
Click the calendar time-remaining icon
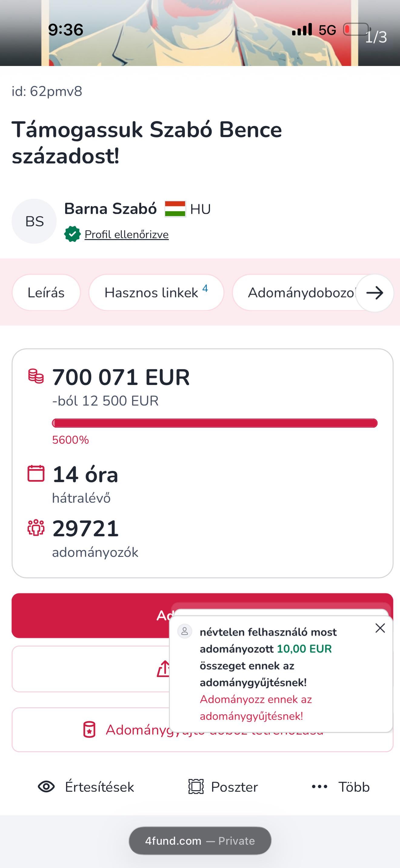click(36, 473)
